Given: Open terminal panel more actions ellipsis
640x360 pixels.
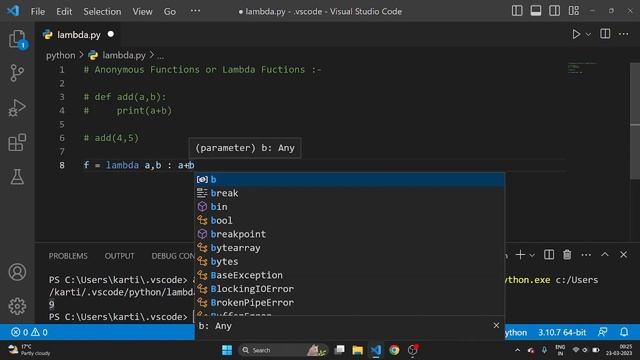Looking at the screenshot, I should pyautogui.click(x=586, y=255).
